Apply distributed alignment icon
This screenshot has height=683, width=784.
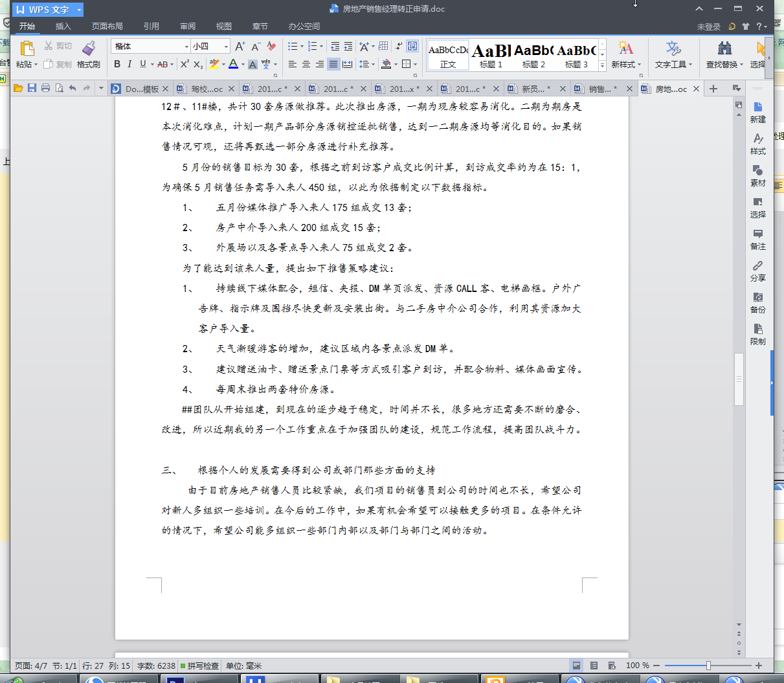tap(348, 64)
